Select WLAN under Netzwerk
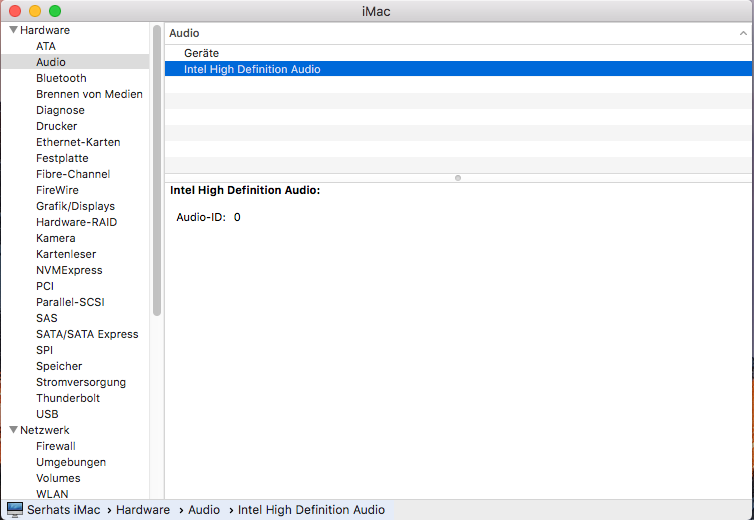 pyautogui.click(x=52, y=494)
